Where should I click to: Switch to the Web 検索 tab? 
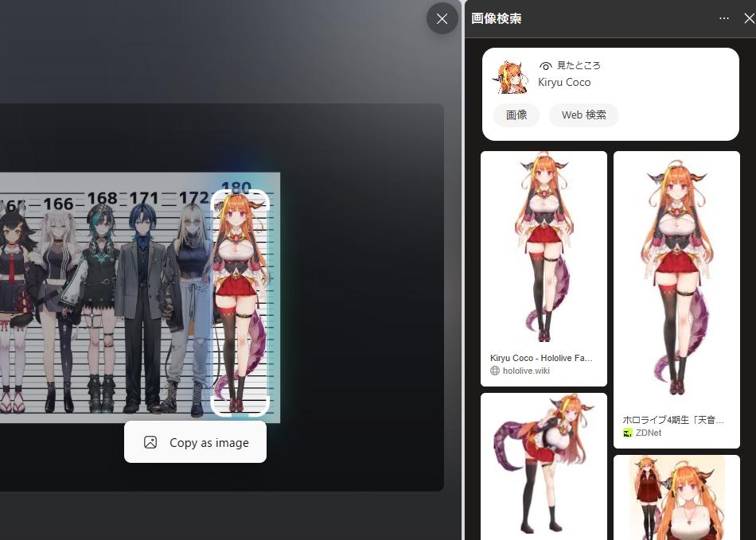[x=584, y=115]
